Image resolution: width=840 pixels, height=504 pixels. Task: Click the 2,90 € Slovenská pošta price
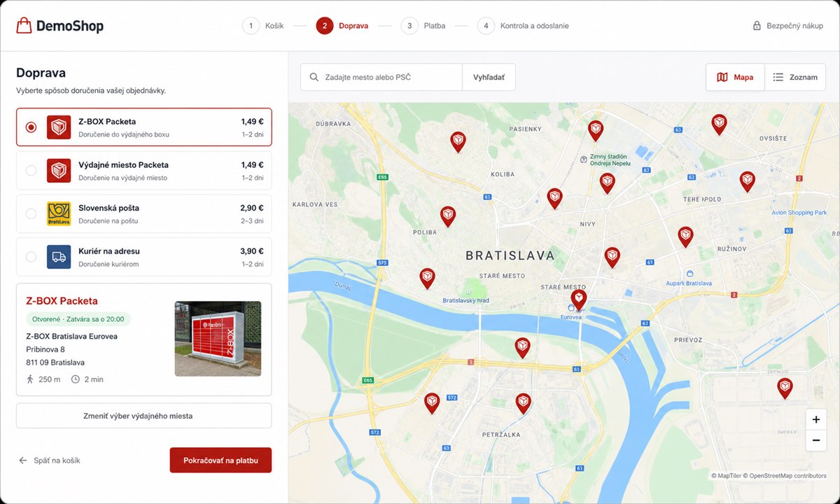(251, 208)
